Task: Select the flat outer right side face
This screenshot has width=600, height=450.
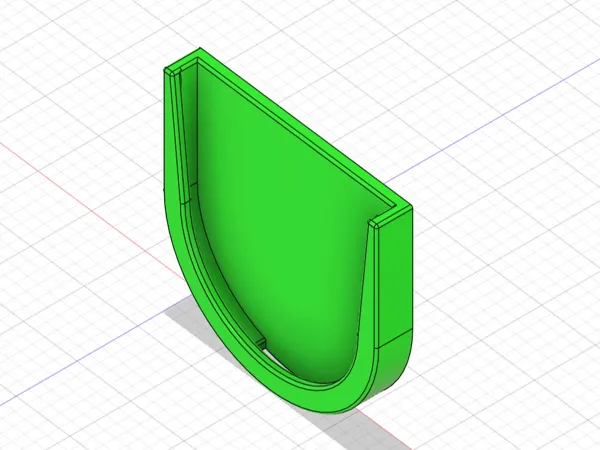Action: 396,277
